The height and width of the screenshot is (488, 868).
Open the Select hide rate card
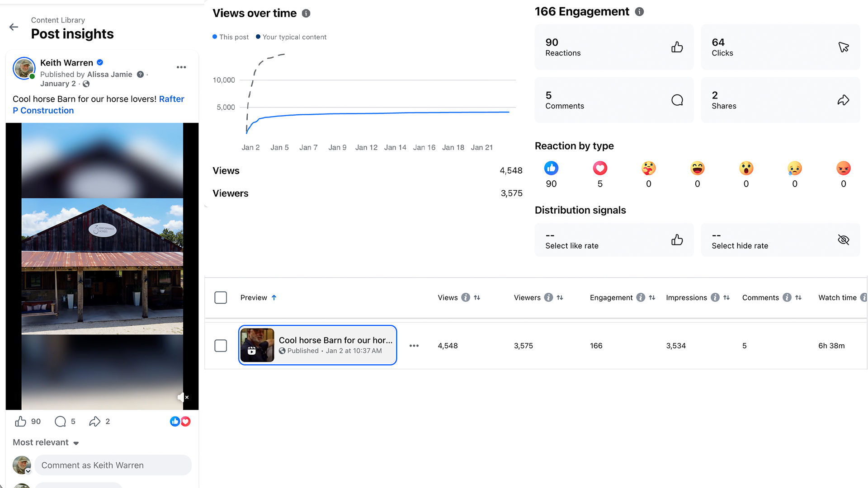pyautogui.click(x=780, y=240)
